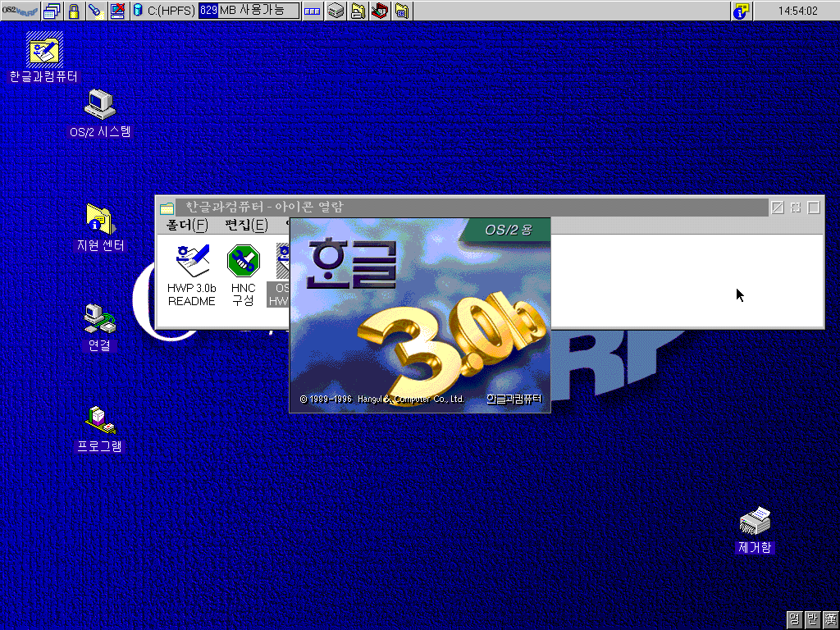Select the 지원 센터 desktop folder icon

100,227
